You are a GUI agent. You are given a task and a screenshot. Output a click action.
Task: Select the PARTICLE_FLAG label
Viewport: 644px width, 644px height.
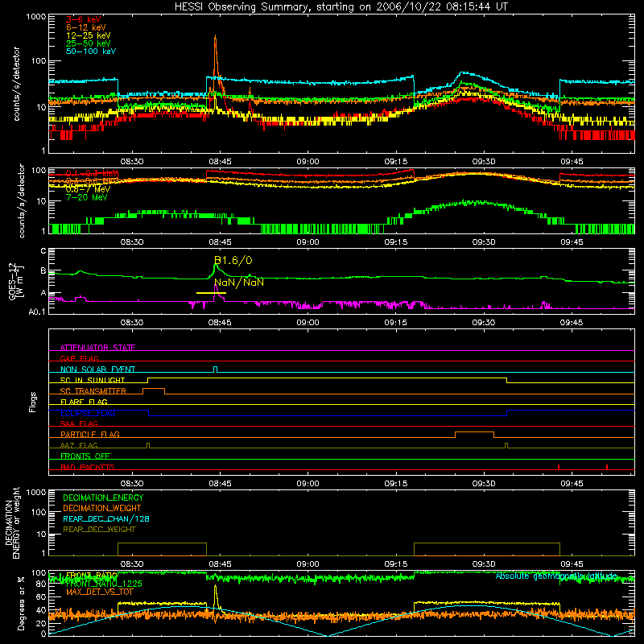[x=90, y=434]
